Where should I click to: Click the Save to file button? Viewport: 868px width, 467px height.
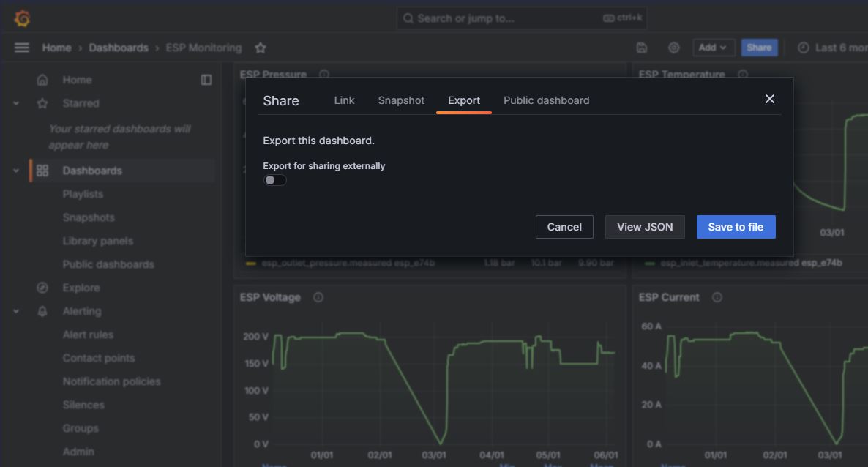pyautogui.click(x=736, y=227)
